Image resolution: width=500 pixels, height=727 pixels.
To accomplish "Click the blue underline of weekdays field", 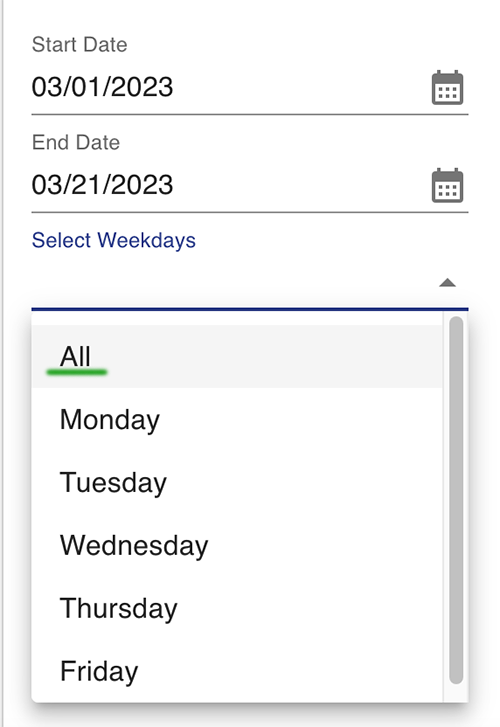I will click(250, 308).
